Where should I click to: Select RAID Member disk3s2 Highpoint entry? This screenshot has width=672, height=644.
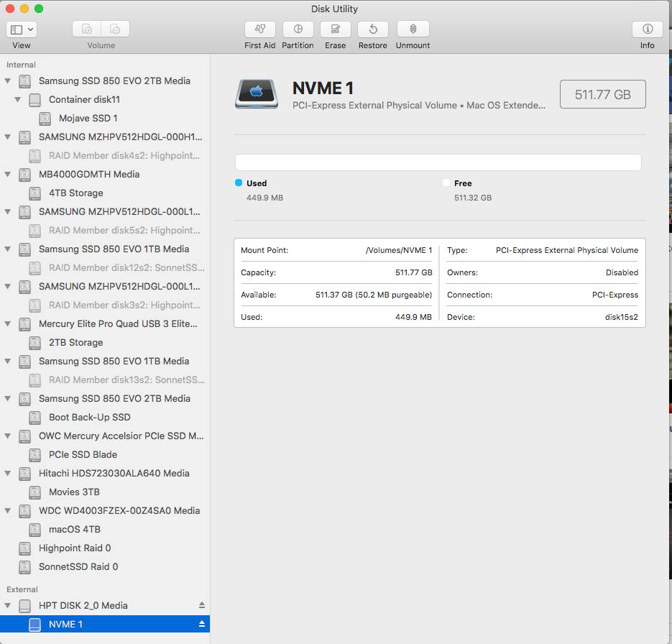click(105, 305)
